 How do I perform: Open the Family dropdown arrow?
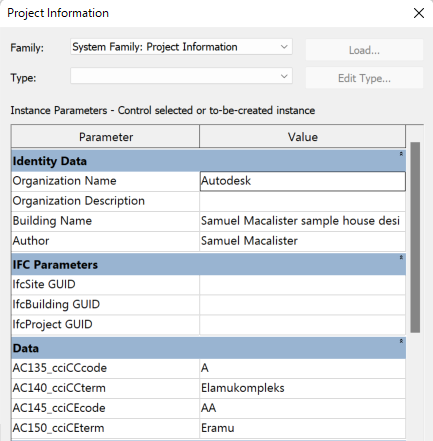pos(284,47)
